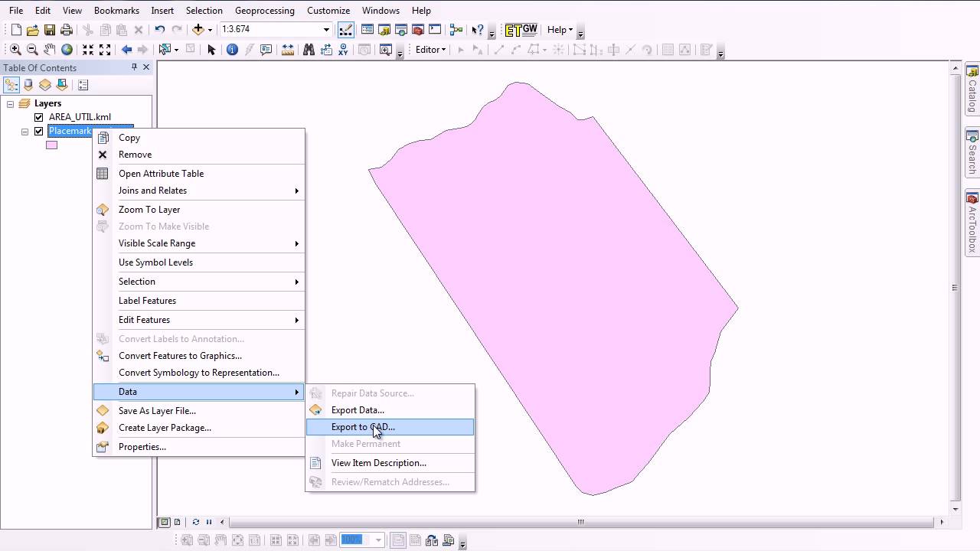Collapse the Placemark layer tree node

[x=25, y=132]
